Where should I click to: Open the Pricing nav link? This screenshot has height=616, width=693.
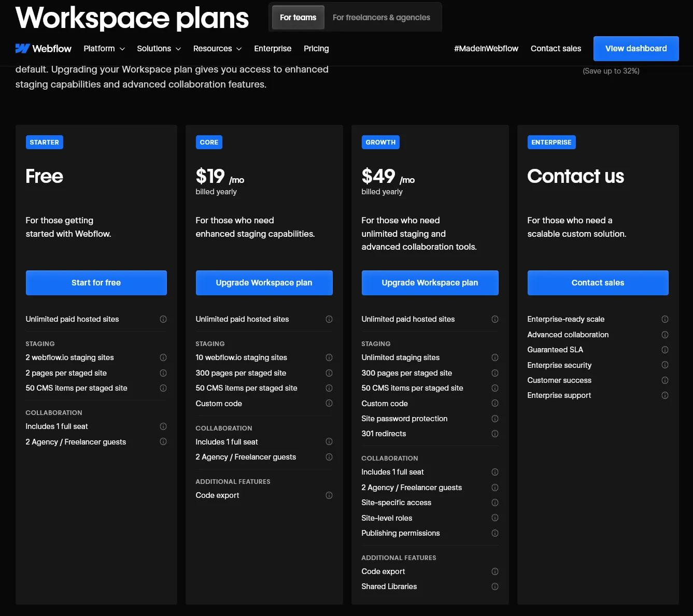(316, 49)
